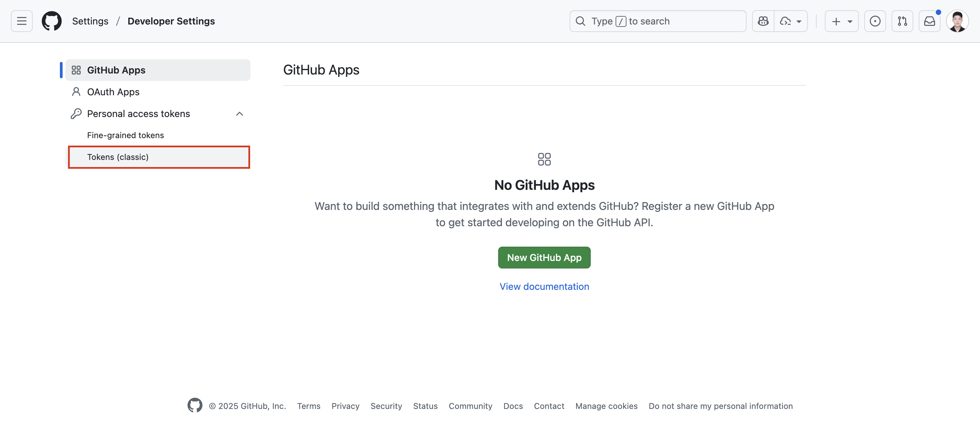
Task: Open Tokens (classic) in the sidebar
Action: click(x=117, y=157)
